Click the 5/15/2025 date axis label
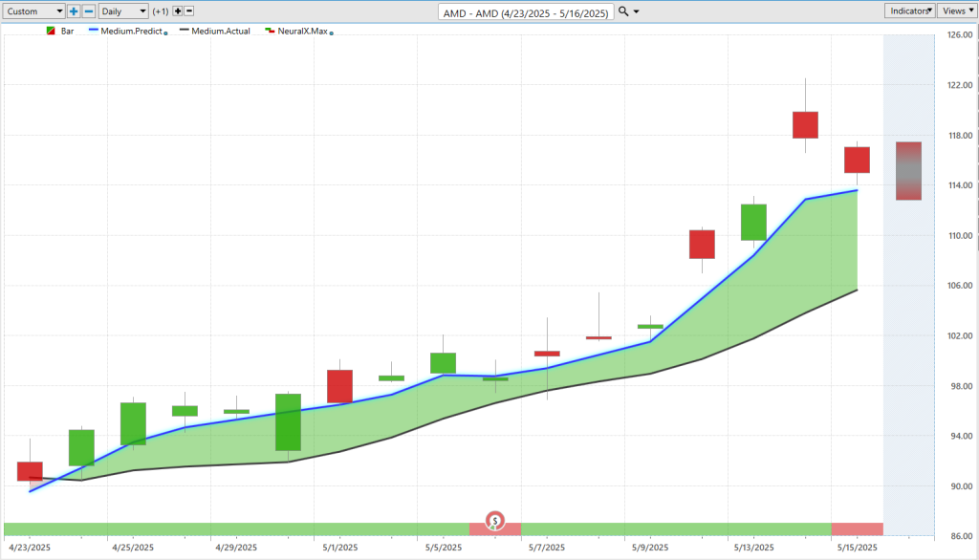 pyautogui.click(x=857, y=548)
